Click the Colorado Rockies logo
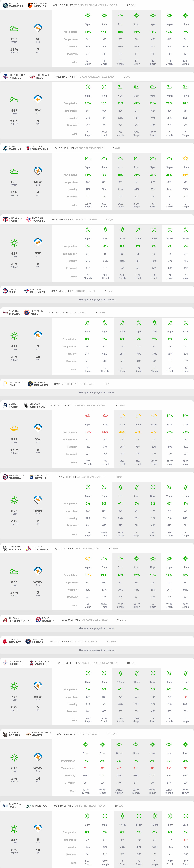The width and height of the screenshot is (194, 868). click(x=5, y=548)
